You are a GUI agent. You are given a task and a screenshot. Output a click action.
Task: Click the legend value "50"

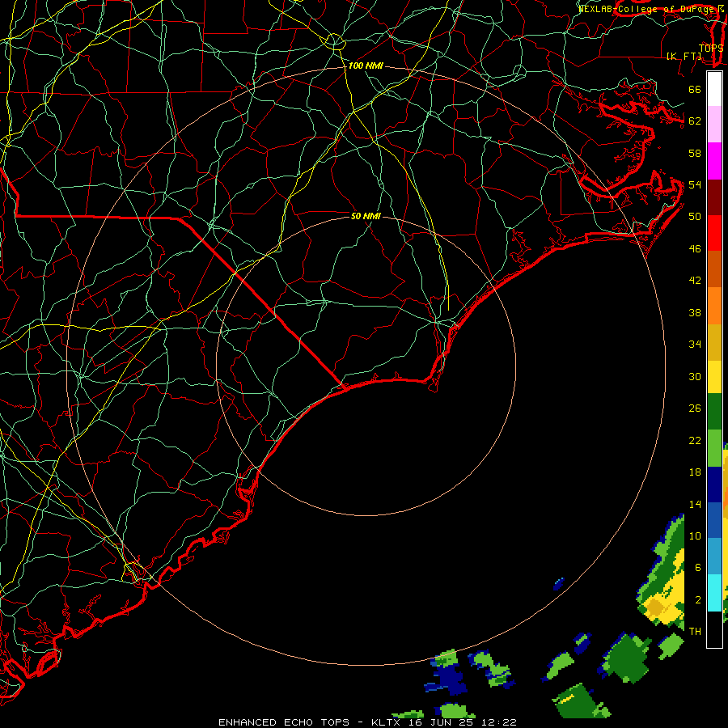(x=695, y=216)
